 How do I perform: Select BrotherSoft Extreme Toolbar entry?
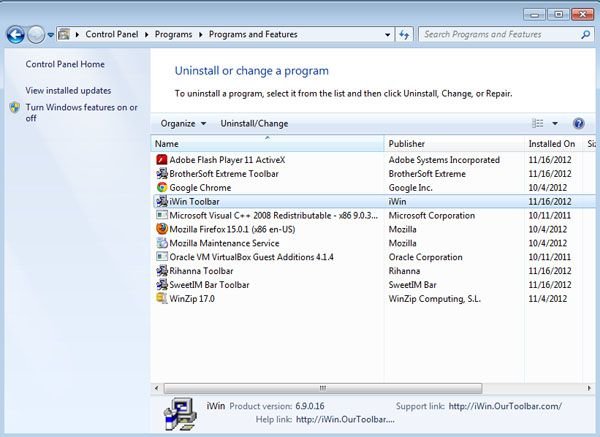224,174
